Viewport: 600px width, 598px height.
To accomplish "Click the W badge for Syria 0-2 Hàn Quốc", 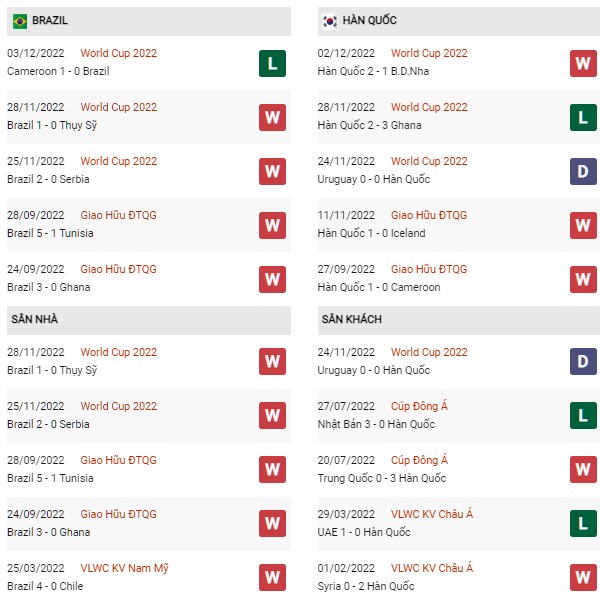I will 583,577.
